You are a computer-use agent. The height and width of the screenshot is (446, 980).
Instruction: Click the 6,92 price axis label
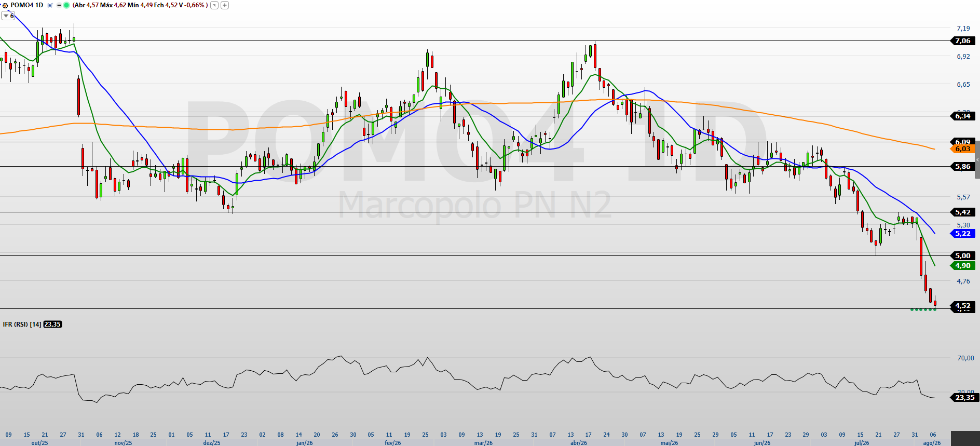click(x=963, y=57)
